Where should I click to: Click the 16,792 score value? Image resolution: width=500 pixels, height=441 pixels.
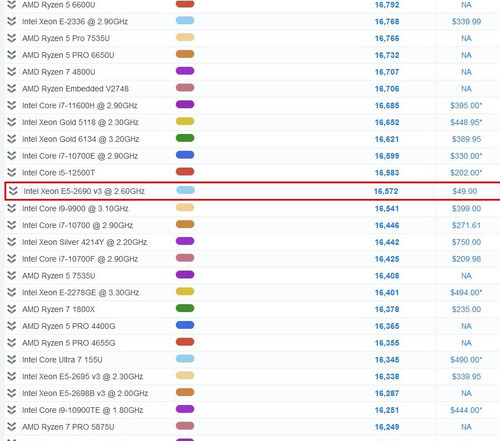point(387,5)
